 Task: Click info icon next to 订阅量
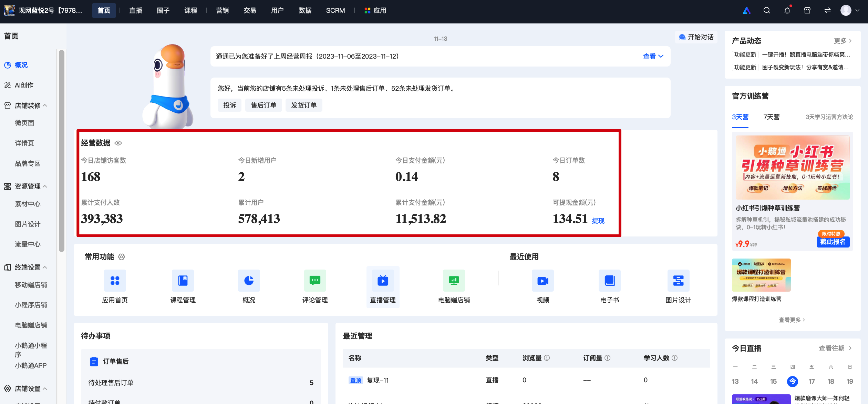point(607,358)
